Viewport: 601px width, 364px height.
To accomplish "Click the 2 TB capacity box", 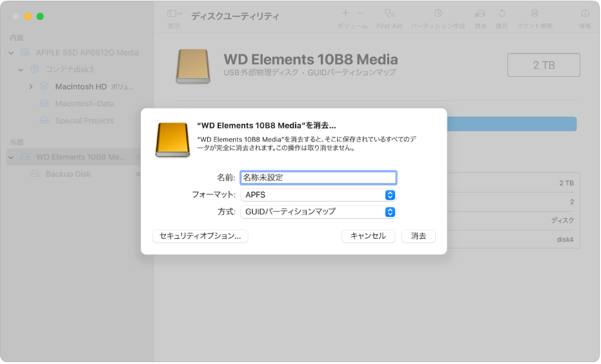I will tap(544, 65).
